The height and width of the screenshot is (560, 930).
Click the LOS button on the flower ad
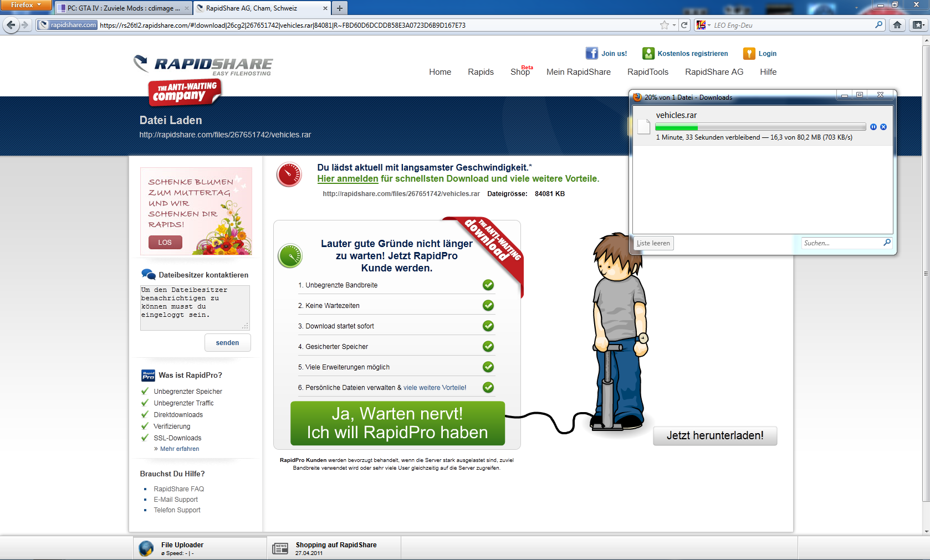pos(165,242)
